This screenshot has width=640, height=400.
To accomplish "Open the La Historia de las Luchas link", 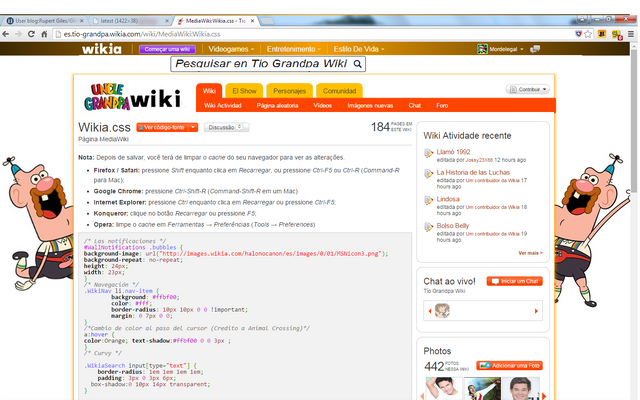I will coord(473,172).
